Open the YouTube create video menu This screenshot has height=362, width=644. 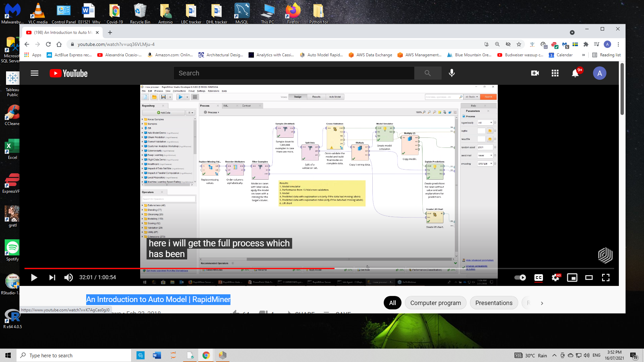click(x=535, y=73)
